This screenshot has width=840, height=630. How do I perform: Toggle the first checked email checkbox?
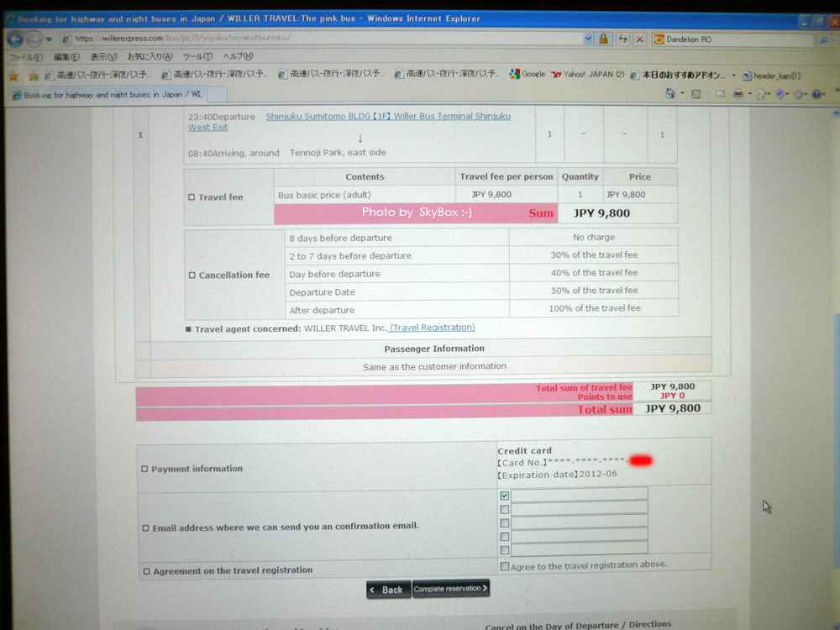pyautogui.click(x=504, y=496)
